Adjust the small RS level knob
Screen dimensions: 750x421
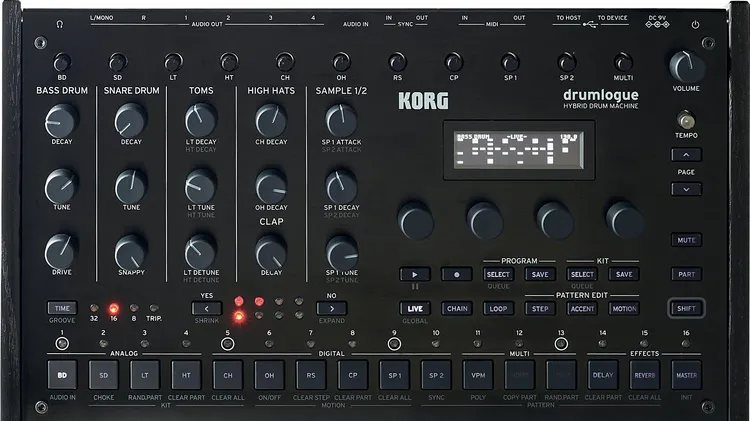(397, 63)
